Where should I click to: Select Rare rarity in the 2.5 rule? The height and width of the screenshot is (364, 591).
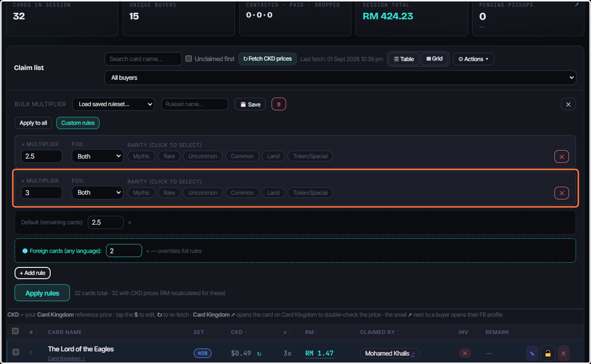pos(169,156)
